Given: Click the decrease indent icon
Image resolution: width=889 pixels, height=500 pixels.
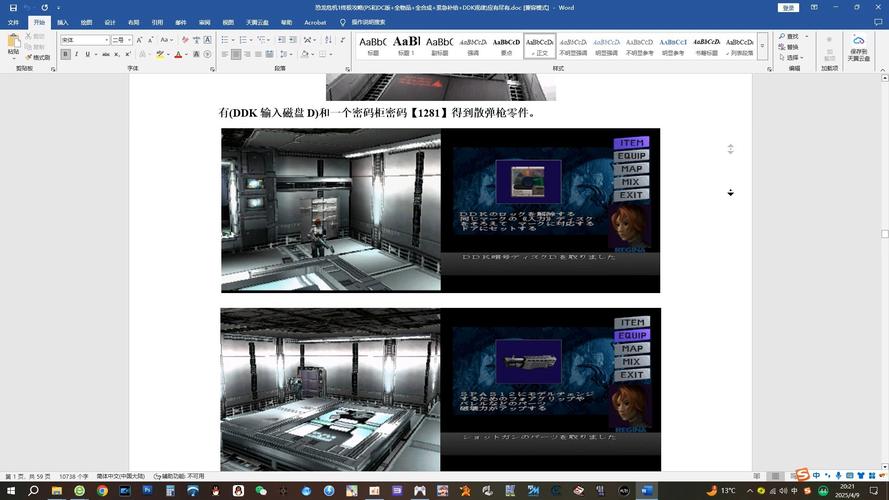Looking at the screenshot, I should [282, 40].
